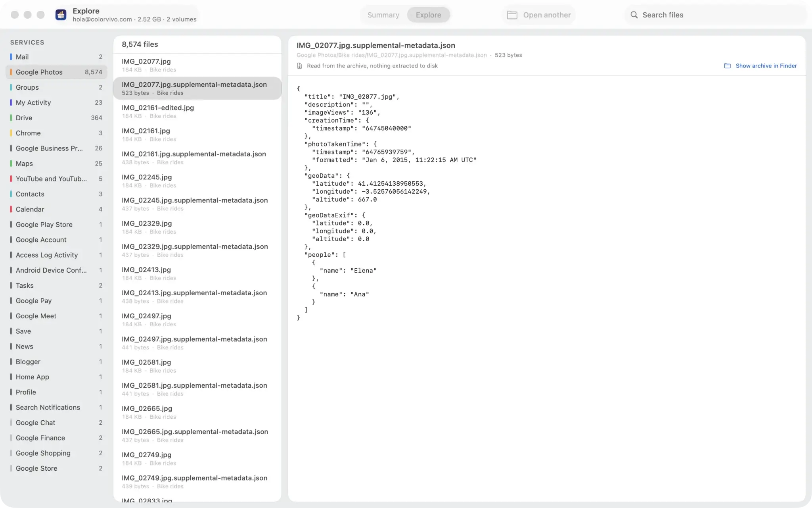The height and width of the screenshot is (508, 812).
Task: Select Blogger in the services list
Action: 56,362
